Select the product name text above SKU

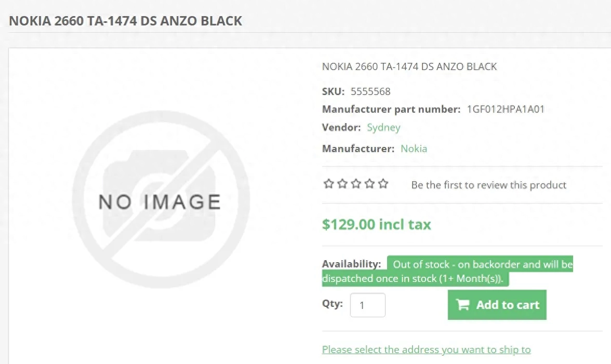point(409,66)
